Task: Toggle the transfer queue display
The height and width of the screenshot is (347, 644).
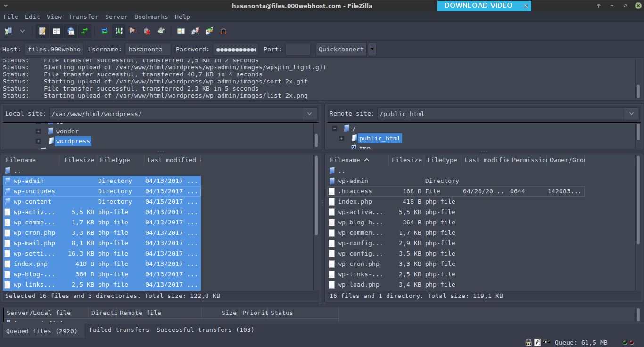Action: click(x=85, y=31)
